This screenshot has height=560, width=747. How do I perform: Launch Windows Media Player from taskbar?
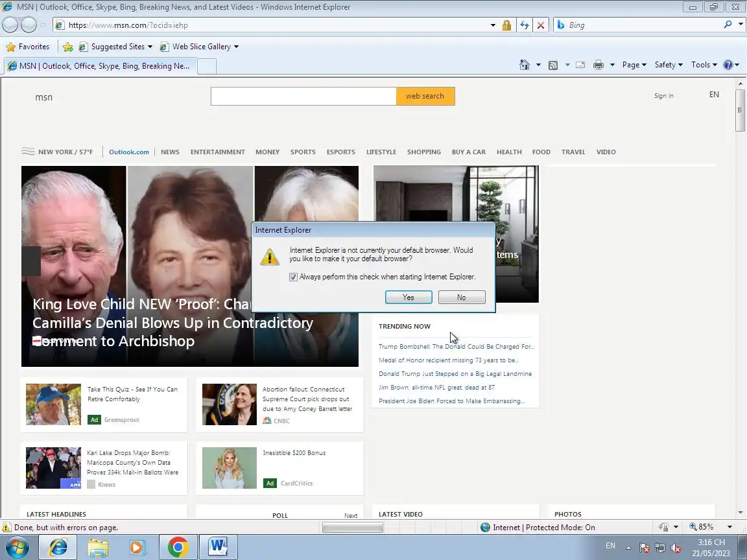137,548
